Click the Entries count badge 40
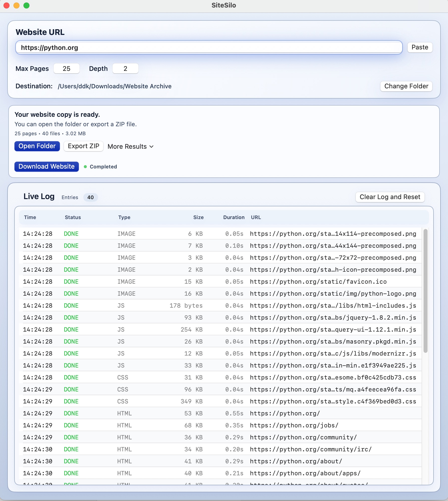The height and width of the screenshot is (501, 448). point(91,197)
